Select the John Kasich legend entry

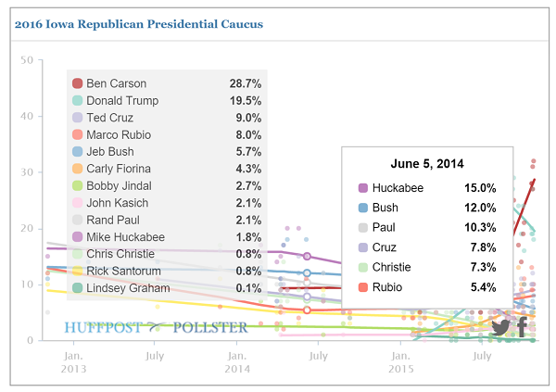(167, 203)
